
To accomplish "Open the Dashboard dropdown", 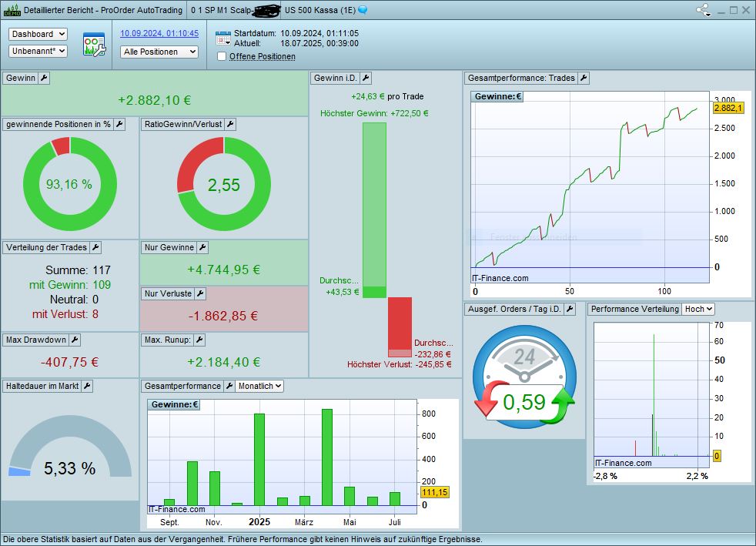I will (x=38, y=34).
